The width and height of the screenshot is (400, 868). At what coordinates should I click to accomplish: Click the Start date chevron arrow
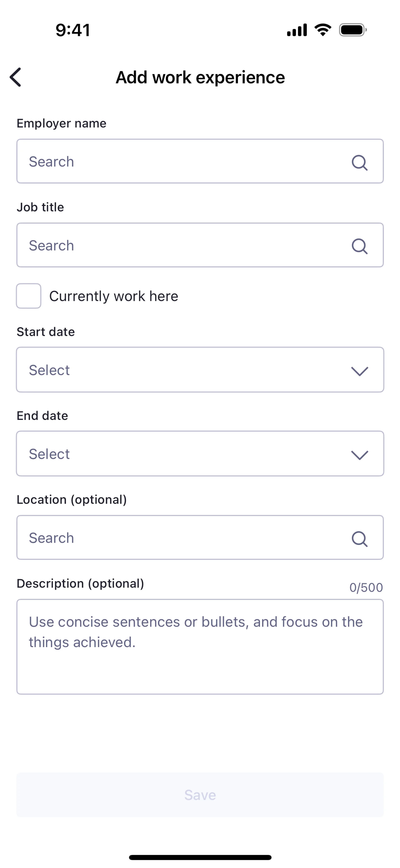pos(359,371)
